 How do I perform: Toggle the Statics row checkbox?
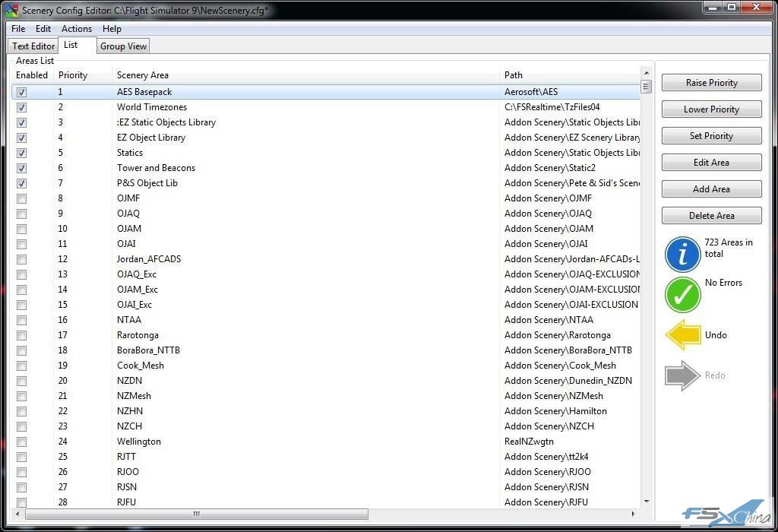(x=21, y=153)
